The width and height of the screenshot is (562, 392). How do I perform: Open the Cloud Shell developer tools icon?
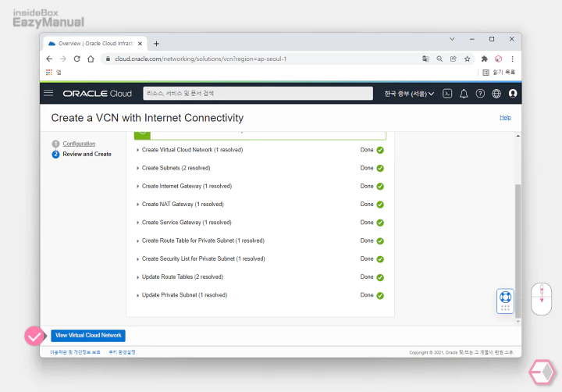pyautogui.click(x=447, y=94)
